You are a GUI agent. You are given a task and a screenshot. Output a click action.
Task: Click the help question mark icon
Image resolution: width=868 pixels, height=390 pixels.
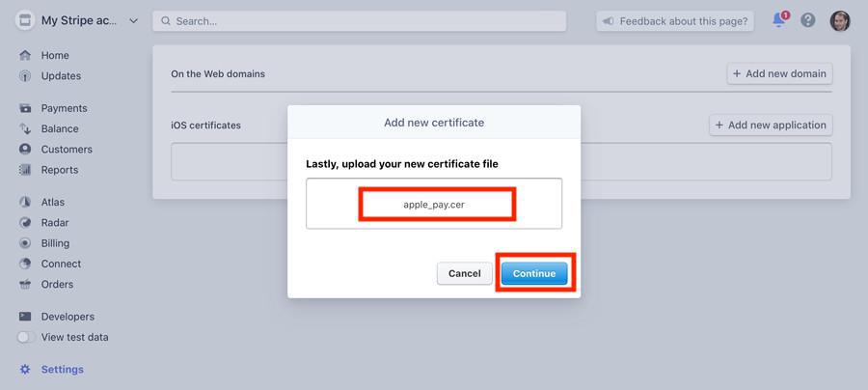[808, 20]
